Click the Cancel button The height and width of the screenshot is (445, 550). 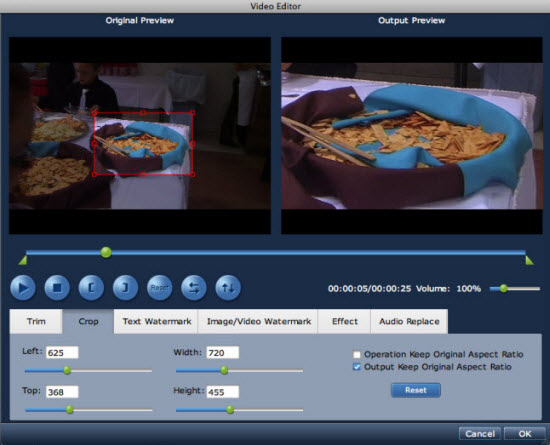(479, 434)
